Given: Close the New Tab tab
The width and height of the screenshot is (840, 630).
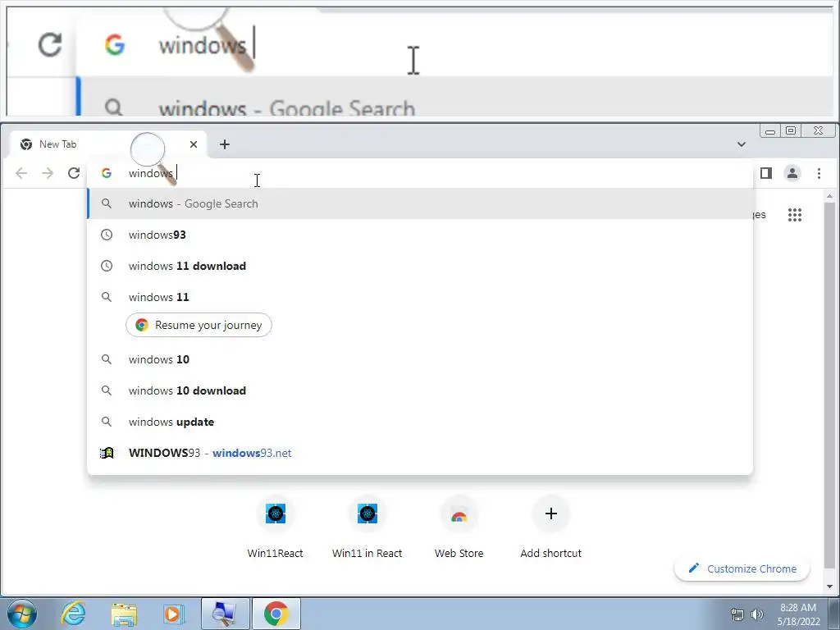Looking at the screenshot, I should tap(194, 144).
